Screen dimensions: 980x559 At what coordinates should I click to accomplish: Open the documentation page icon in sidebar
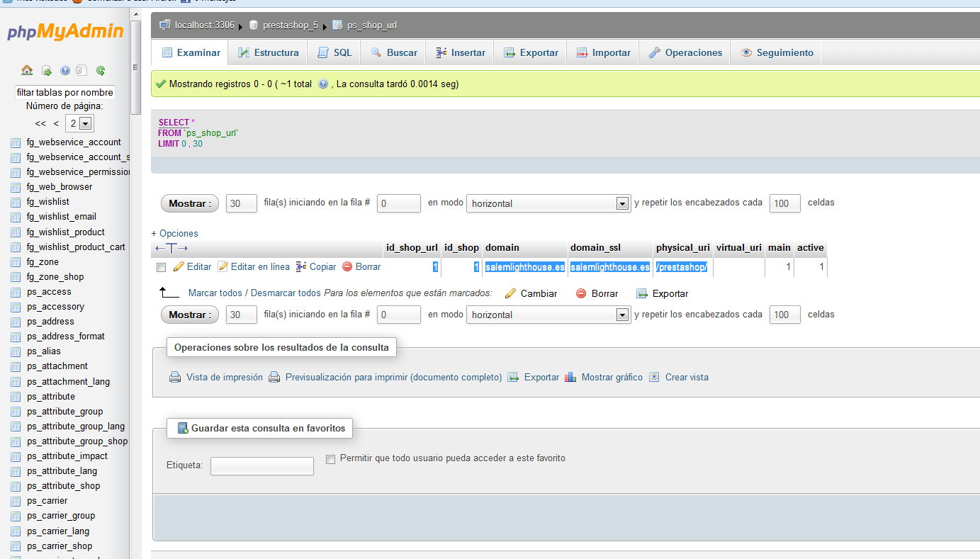(x=81, y=70)
